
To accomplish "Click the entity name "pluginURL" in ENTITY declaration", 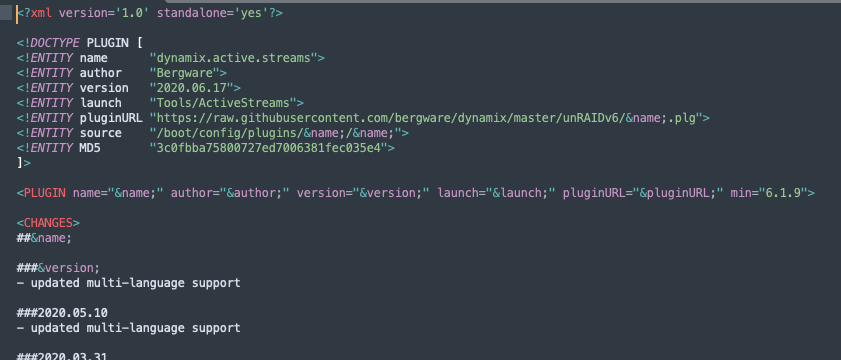I will click(x=111, y=118).
